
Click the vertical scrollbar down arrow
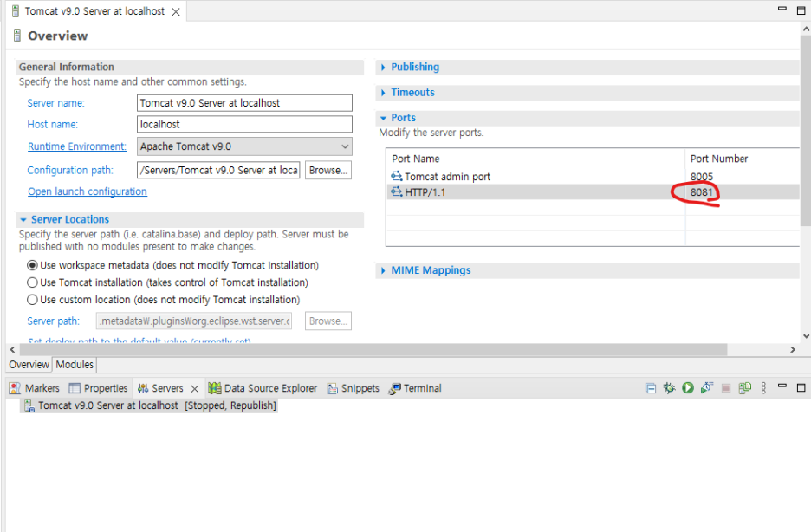pyautogui.click(x=806, y=335)
